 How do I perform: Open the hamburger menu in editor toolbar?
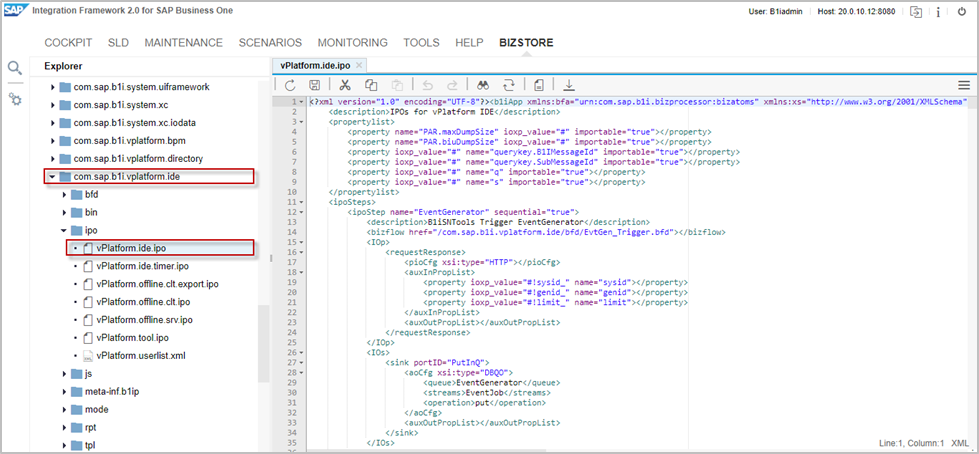click(x=964, y=86)
